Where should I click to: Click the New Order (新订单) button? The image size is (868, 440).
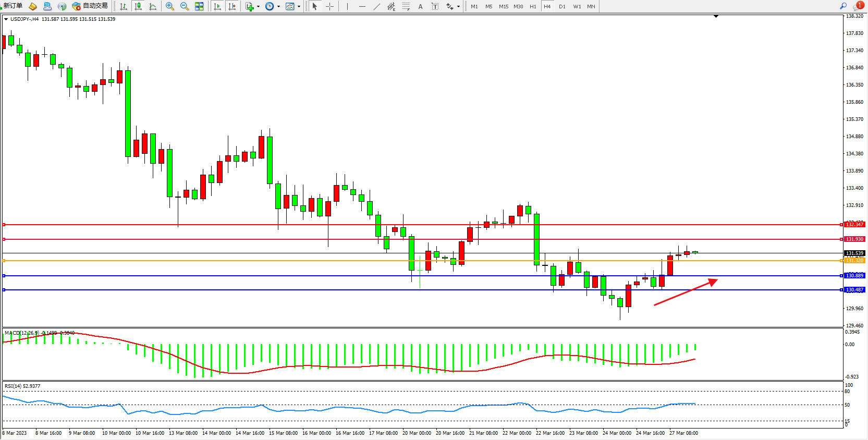tap(13, 6)
